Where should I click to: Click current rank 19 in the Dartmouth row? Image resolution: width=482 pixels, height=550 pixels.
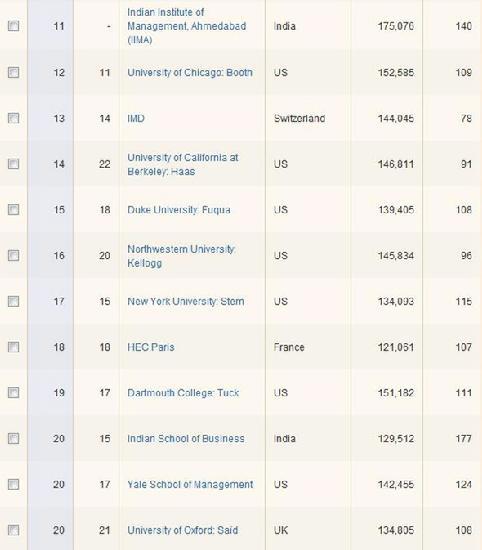(x=59, y=393)
